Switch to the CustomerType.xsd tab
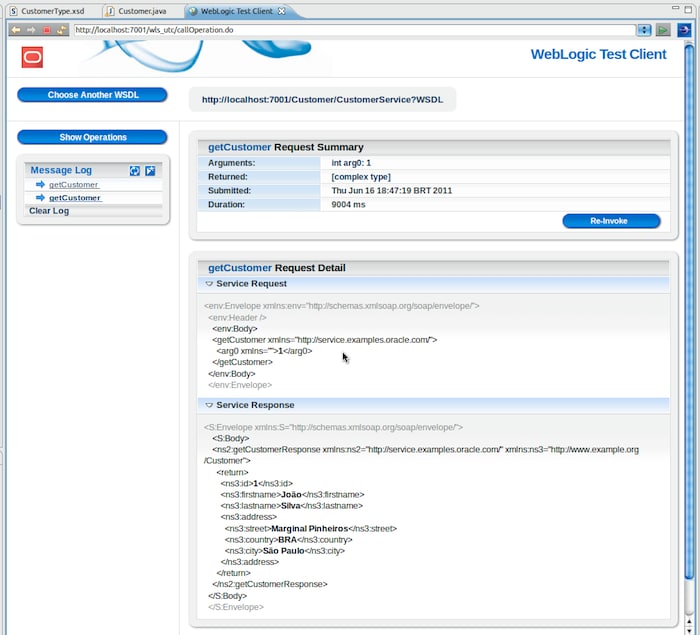Viewport: 700px width, 635px height. pyautogui.click(x=52, y=11)
